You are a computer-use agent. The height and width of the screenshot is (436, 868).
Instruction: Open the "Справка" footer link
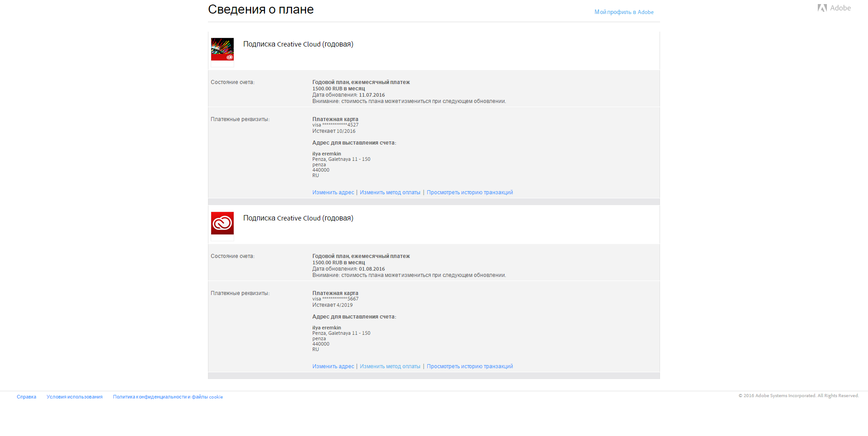26,397
